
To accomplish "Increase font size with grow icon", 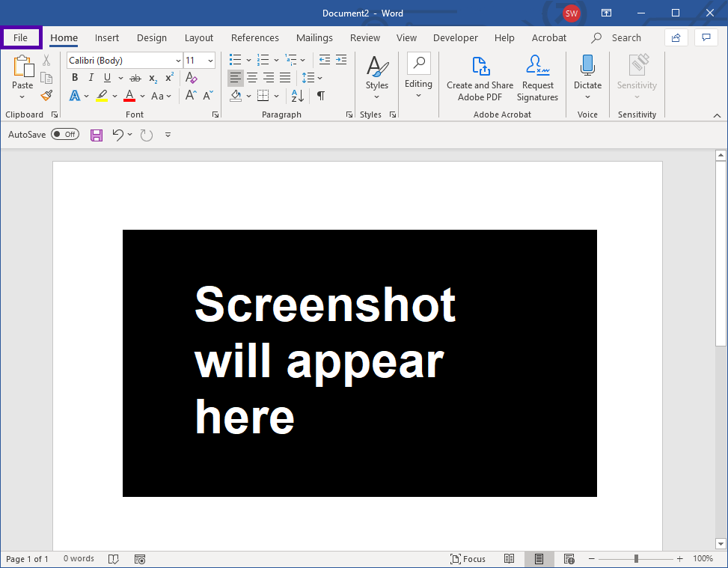I will click(190, 95).
